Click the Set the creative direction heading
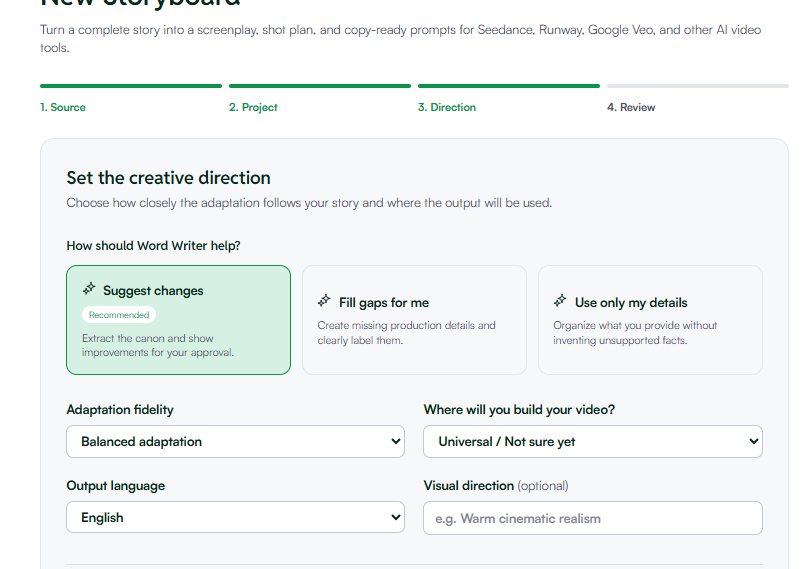The height and width of the screenshot is (569, 806). (x=169, y=178)
